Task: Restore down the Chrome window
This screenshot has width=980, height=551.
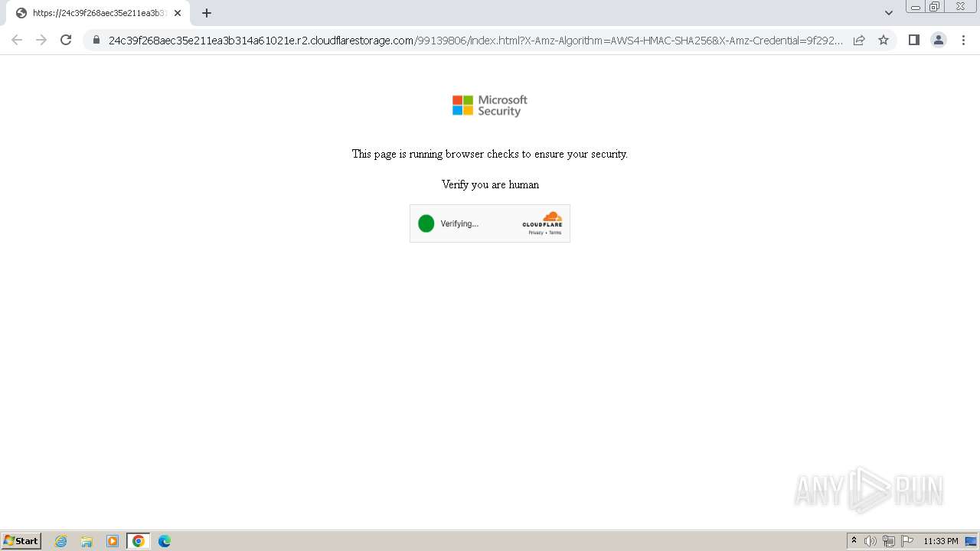Action: click(x=935, y=6)
